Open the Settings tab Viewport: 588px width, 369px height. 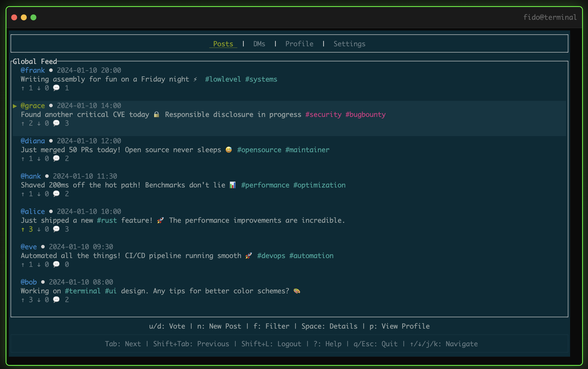pos(349,44)
